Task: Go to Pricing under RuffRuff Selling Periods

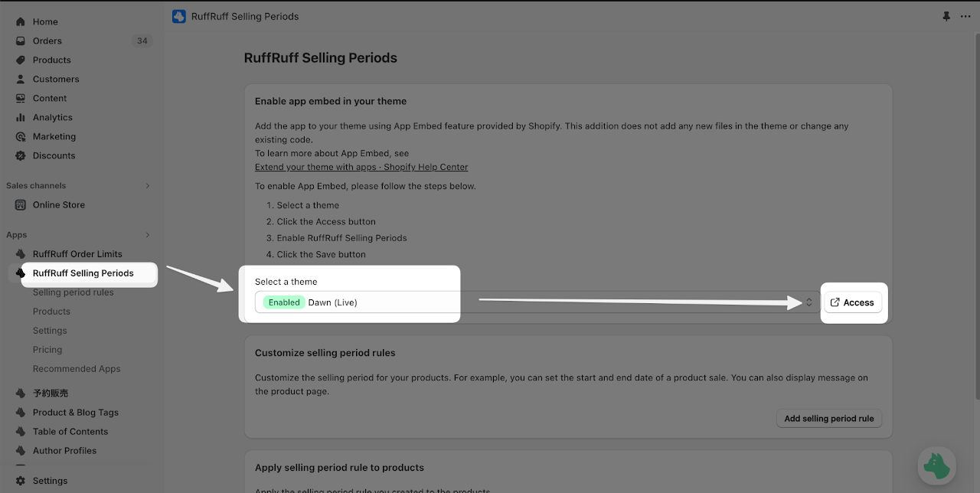Action: [x=47, y=350]
